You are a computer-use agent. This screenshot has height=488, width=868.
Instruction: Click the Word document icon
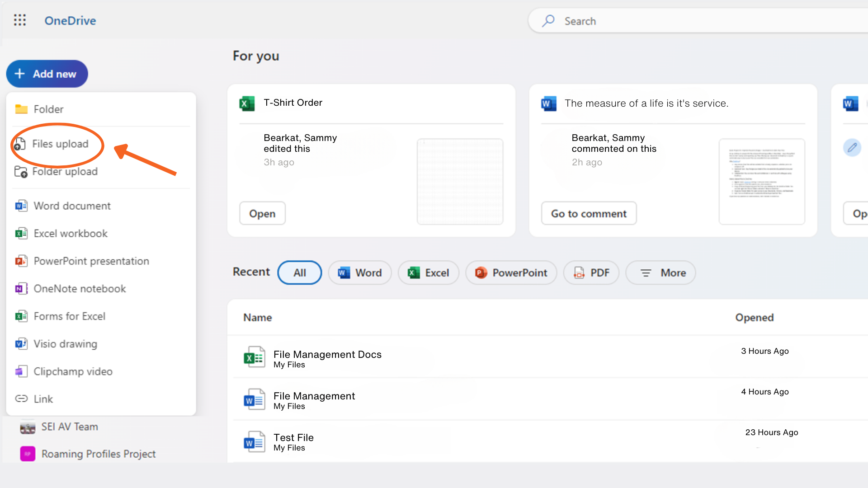(x=21, y=205)
